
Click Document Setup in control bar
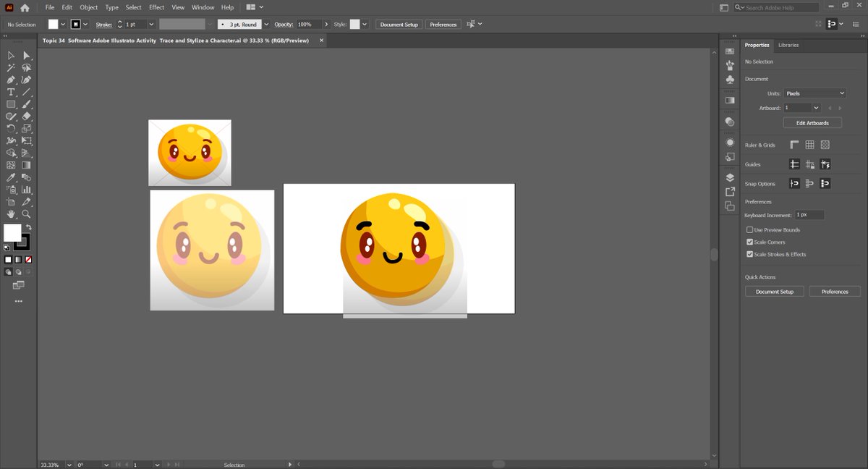399,25
